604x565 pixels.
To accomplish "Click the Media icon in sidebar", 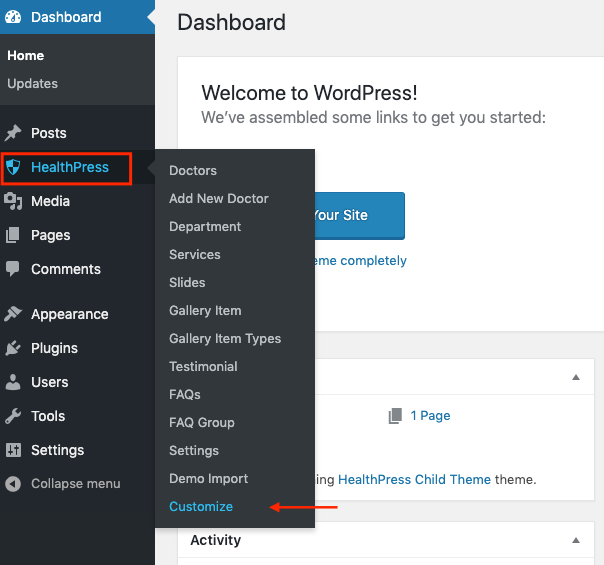I will tap(13, 201).
